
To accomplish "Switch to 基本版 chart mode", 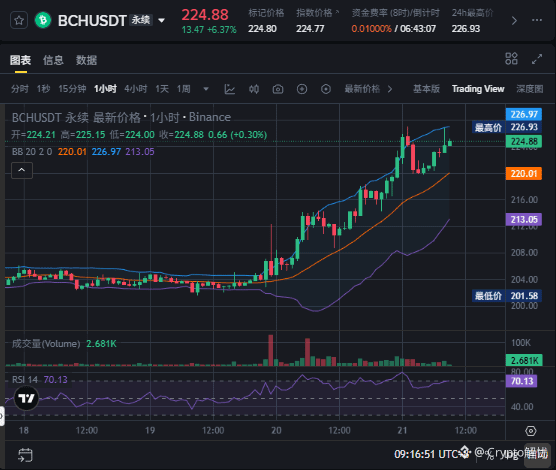I will click(x=426, y=89).
